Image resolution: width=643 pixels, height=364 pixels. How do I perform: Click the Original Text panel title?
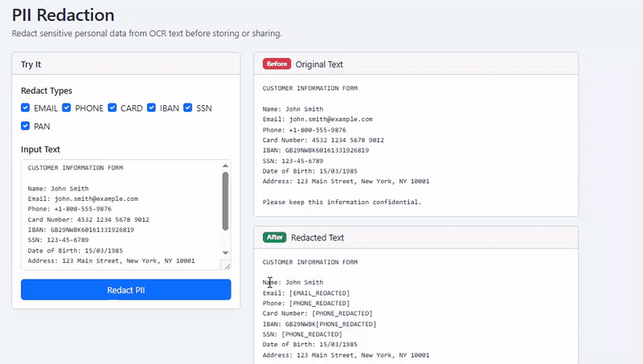coord(319,64)
